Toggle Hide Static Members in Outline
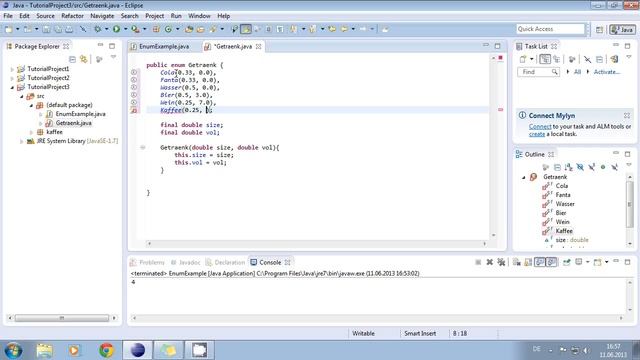Image resolution: width=640 pixels, height=360 pixels. click(591, 167)
